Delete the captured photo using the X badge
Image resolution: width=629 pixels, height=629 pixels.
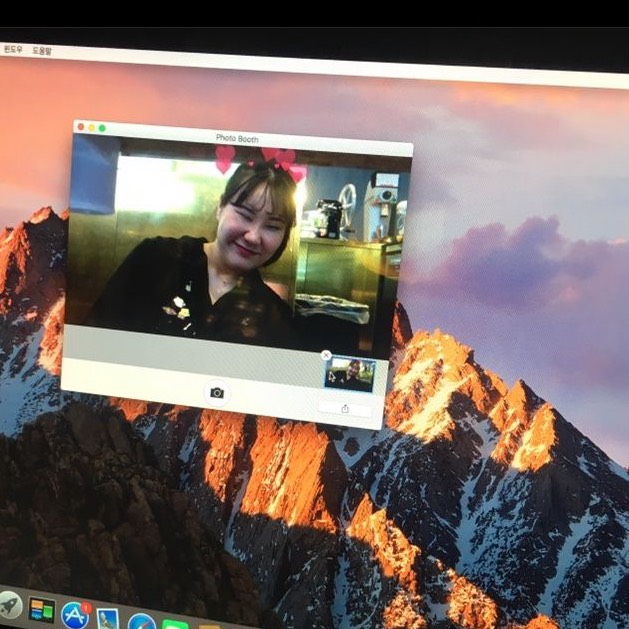click(x=326, y=355)
